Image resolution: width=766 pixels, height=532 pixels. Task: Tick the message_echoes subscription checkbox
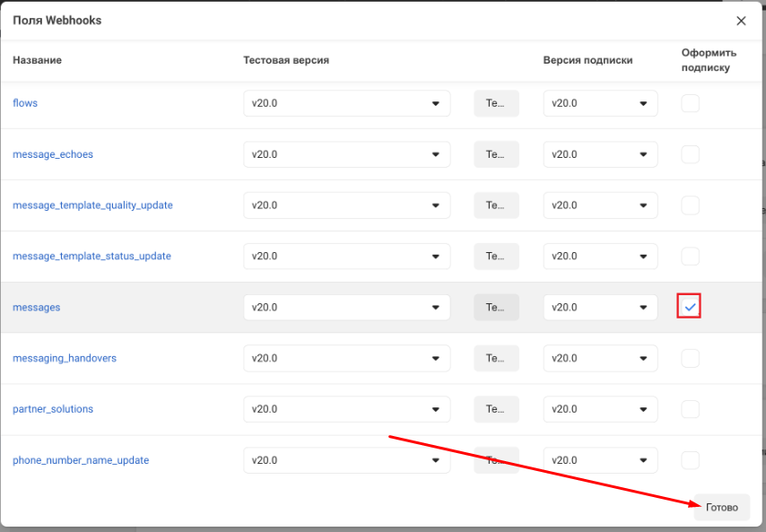click(690, 154)
